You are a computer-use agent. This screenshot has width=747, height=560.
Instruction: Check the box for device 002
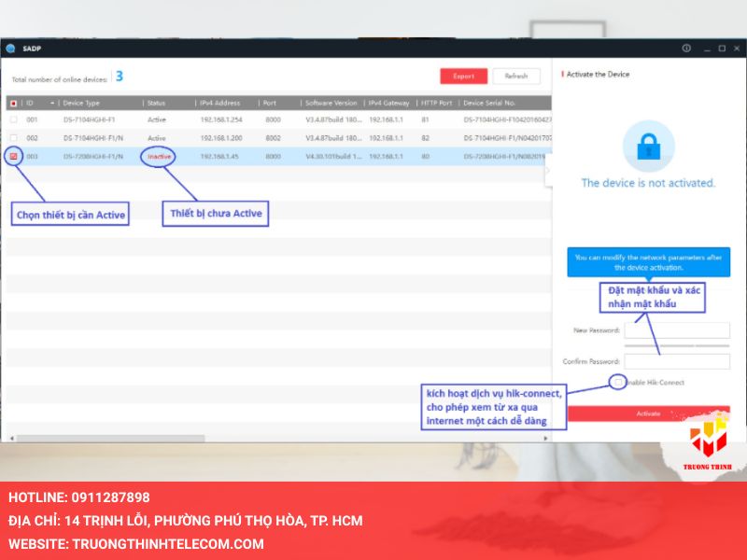pyautogui.click(x=13, y=138)
